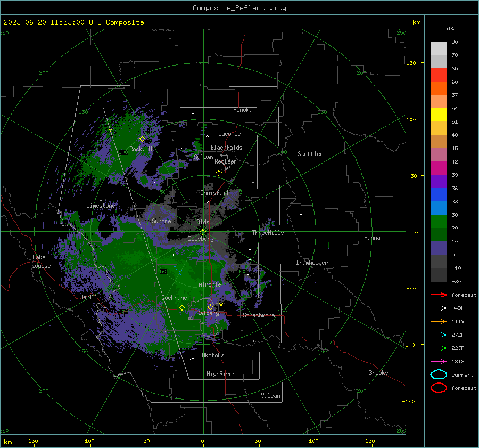Click the Limestone map label
479x448 pixels.
tap(101, 206)
